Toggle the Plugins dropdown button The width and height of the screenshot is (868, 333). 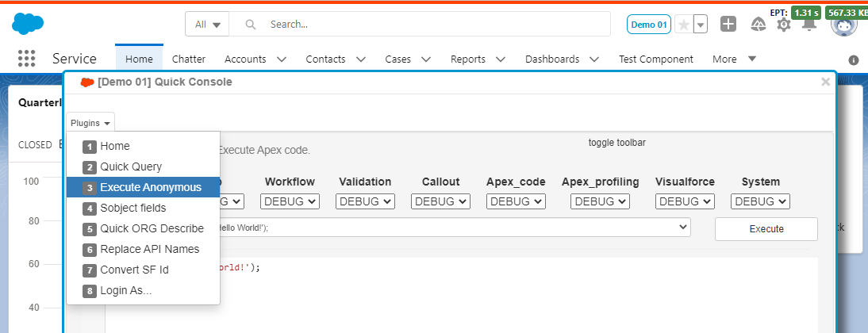[90, 123]
